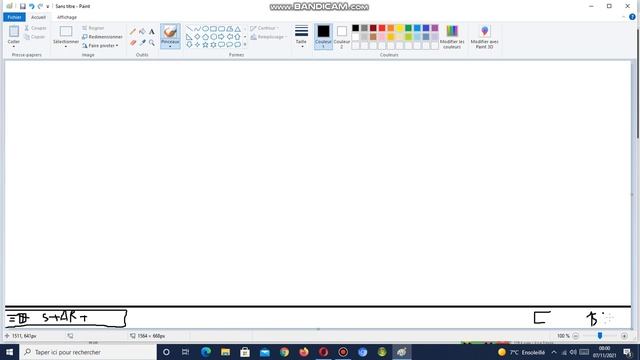Screen dimensions: 640x360
Task: Switch to the Accueil tab
Action: tap(38, 17)
